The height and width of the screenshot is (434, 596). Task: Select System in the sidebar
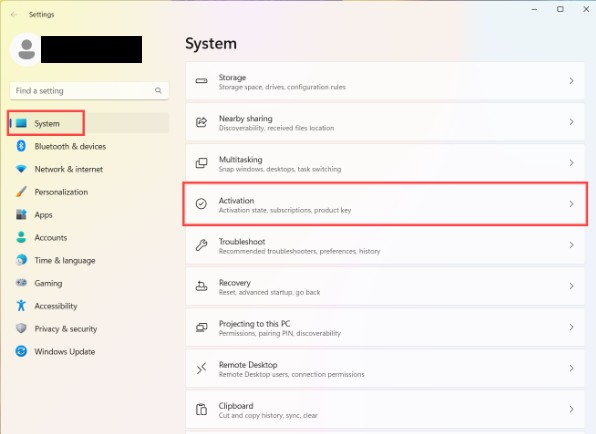(89, 123)
